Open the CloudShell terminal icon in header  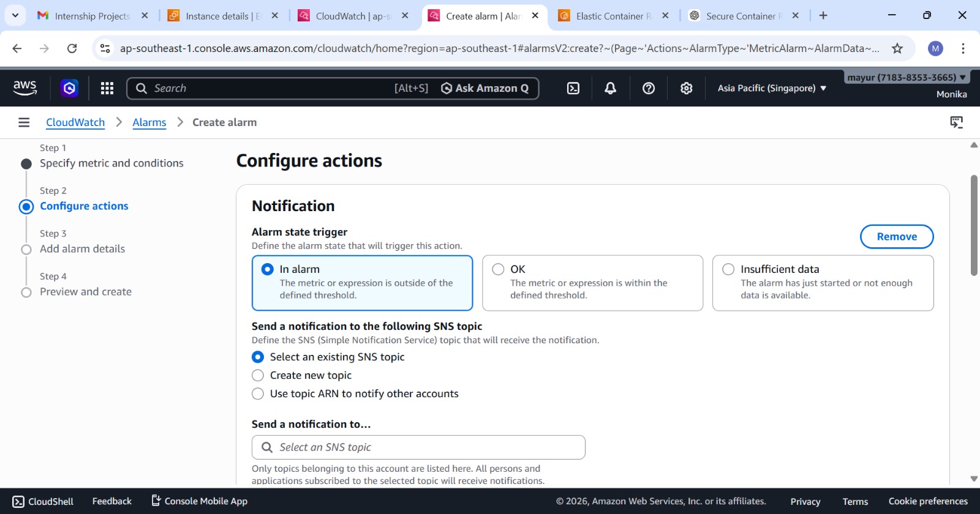coord(573,89)
